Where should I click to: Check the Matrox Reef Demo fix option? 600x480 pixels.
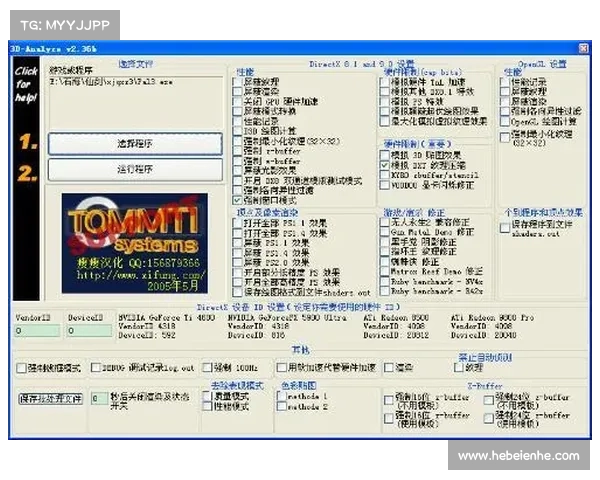click(386, 269)
